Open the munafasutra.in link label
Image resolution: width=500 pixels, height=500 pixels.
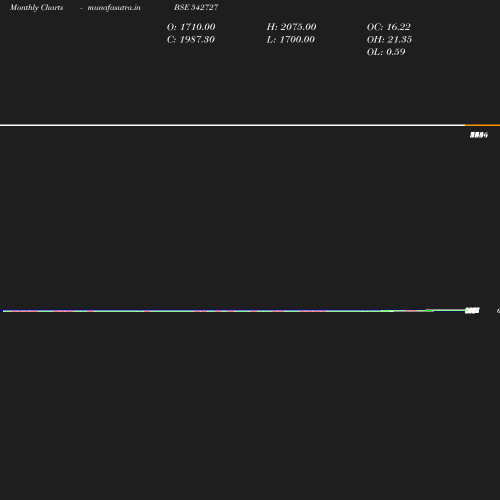114,8
